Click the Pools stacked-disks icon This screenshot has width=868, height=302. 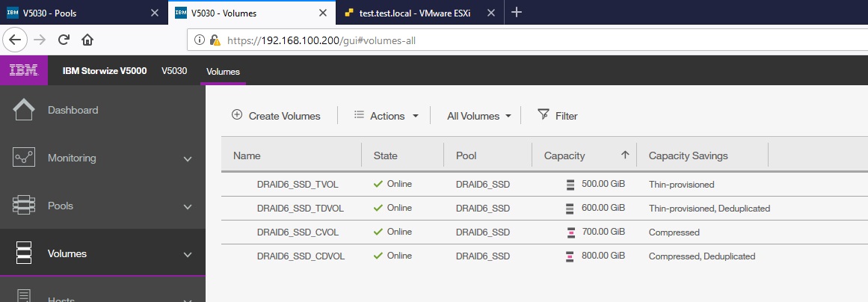tap(24, 206)
